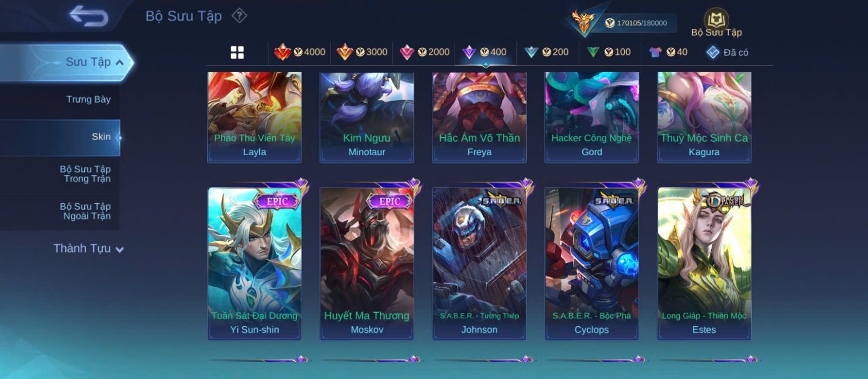Image resolution: width=868 pixels, height=379 pixels.
Task: Filter skins by 3000 point tier
Action: click(362, 52)
